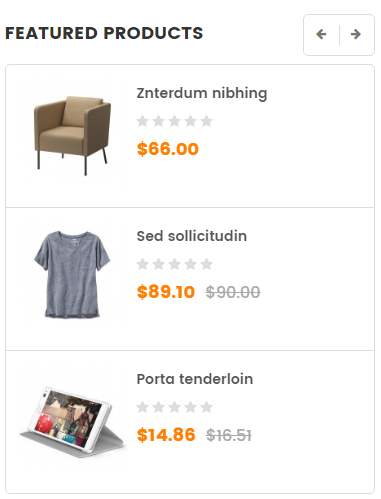Open the Znterdum nibhing product link

(x=202, y=93)
